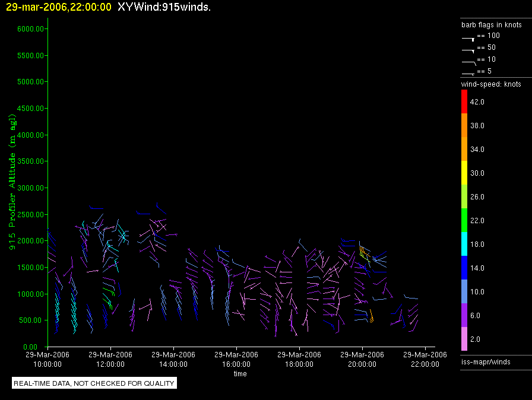532x400 pixels.
Task: Select the pink 2.0 color band
Action: click(x=464, y=339)
